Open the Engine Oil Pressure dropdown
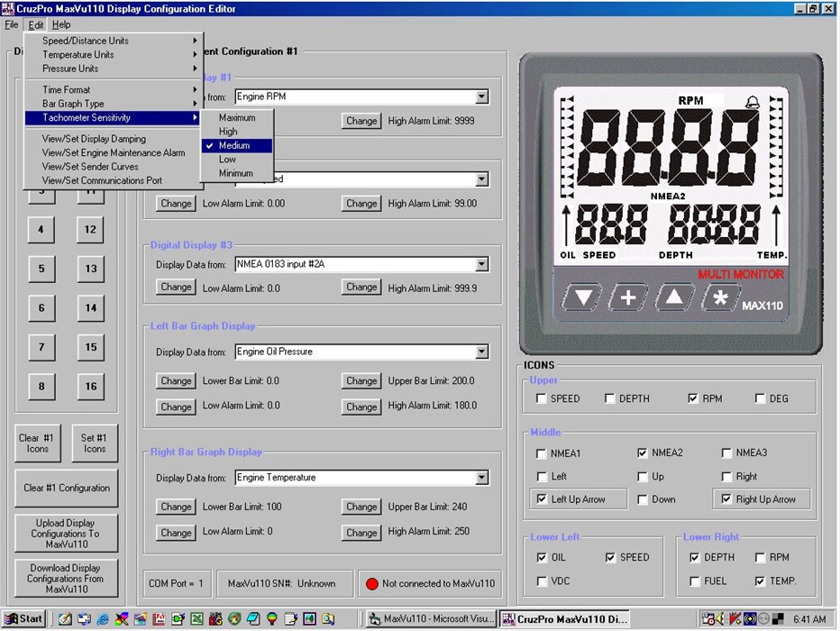 click(482, 352)
